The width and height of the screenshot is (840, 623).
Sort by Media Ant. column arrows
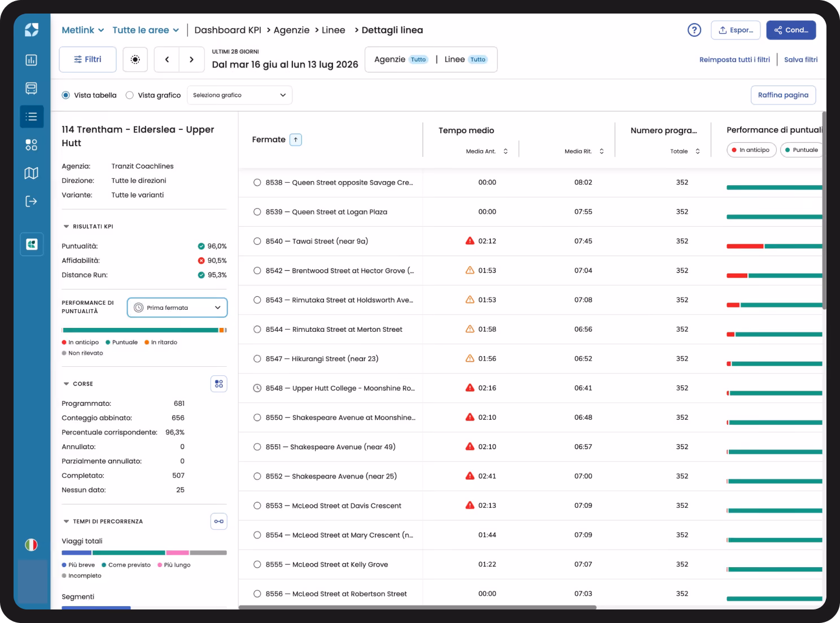point(506,151)
